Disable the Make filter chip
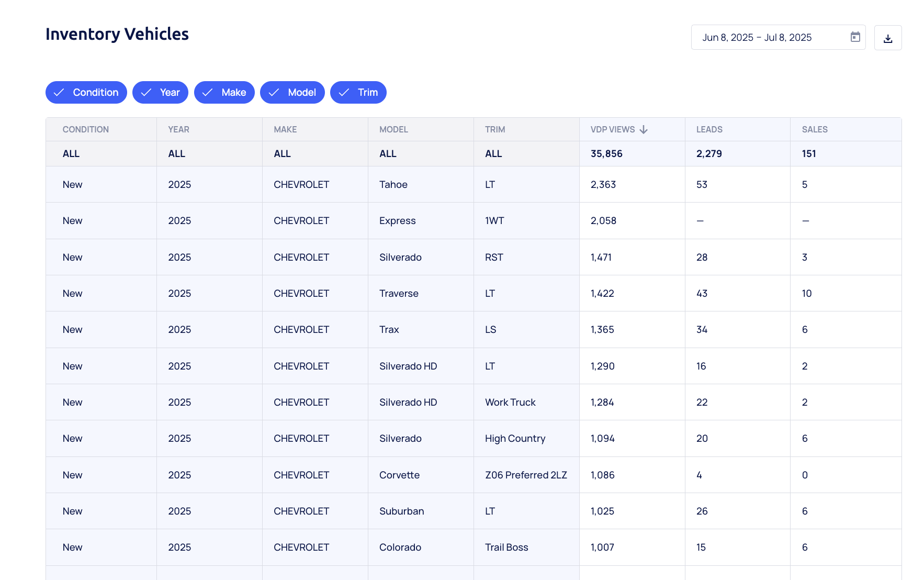Image resolution: width=924 pixels, height=580 pixels. (x=224, y=93)
